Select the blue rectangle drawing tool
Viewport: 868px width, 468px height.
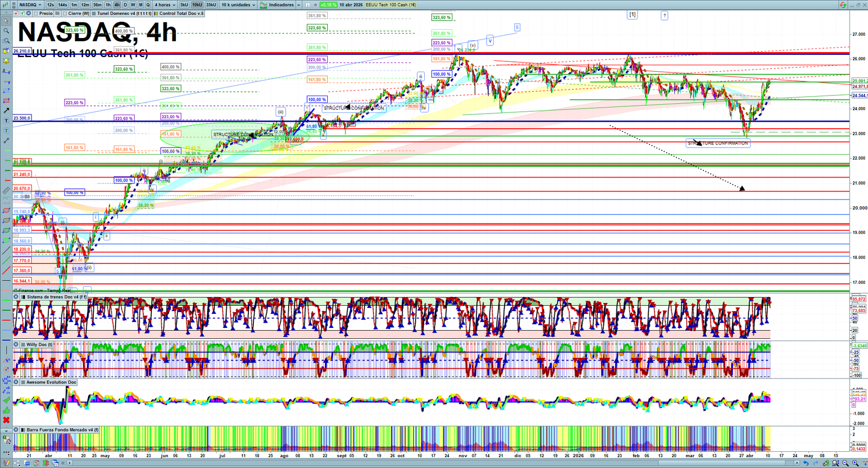pos(6,91)
